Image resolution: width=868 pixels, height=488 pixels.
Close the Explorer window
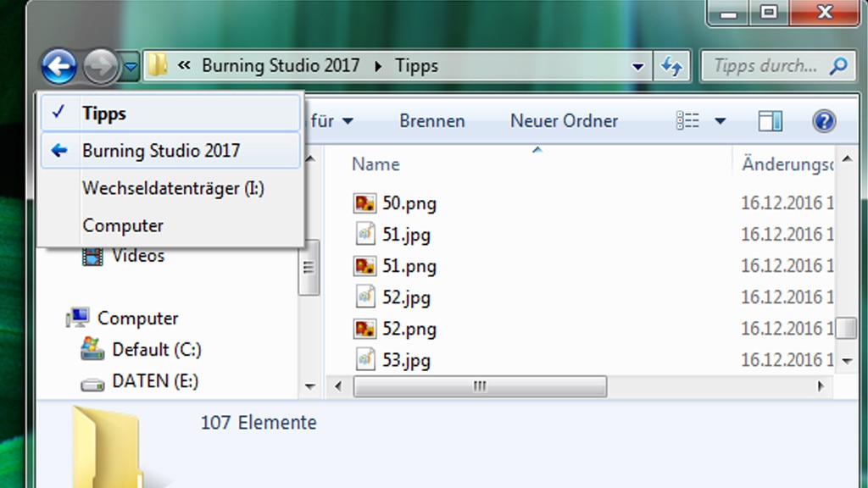coord(824,12)
